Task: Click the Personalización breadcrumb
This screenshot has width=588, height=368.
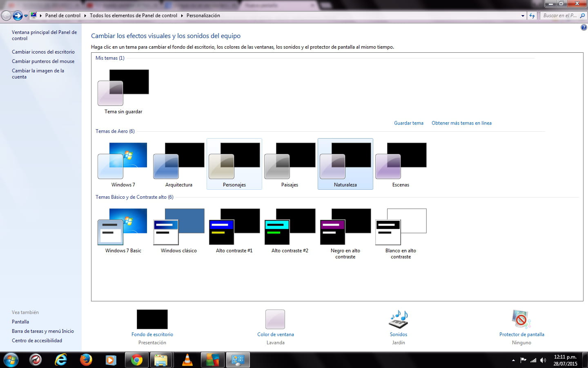Action: point(203,16)
